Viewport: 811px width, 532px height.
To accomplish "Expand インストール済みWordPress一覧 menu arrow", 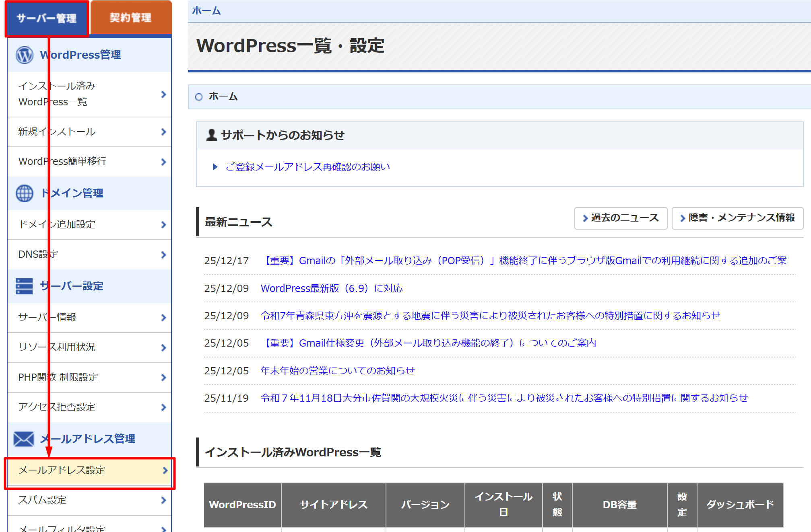I will (163, 94).
